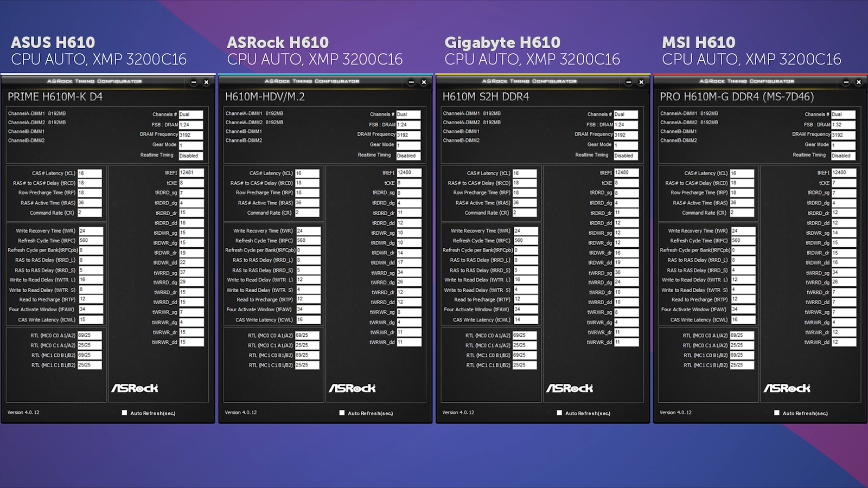Minimize the PRO H610M-G DDR4 configurator window
Viewport: 868px width, 488px height.
pyautogui.click(x=846, y=82)
